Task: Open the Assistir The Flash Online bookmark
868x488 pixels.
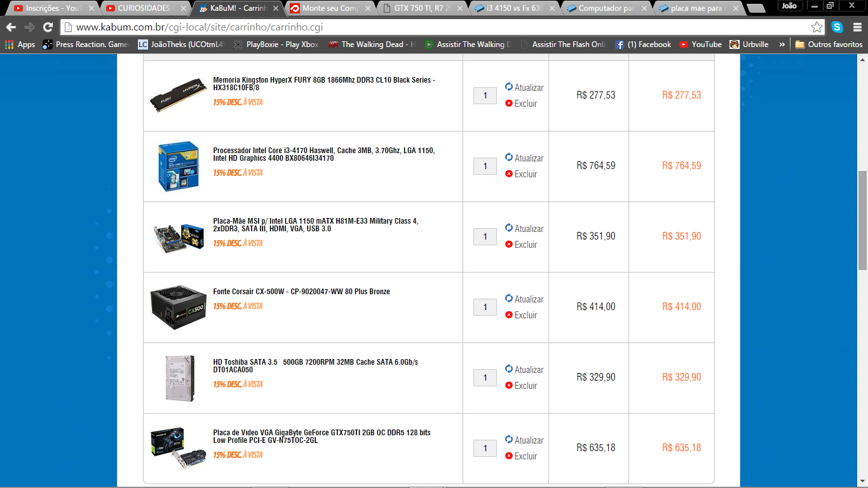Action: (562, 44)
